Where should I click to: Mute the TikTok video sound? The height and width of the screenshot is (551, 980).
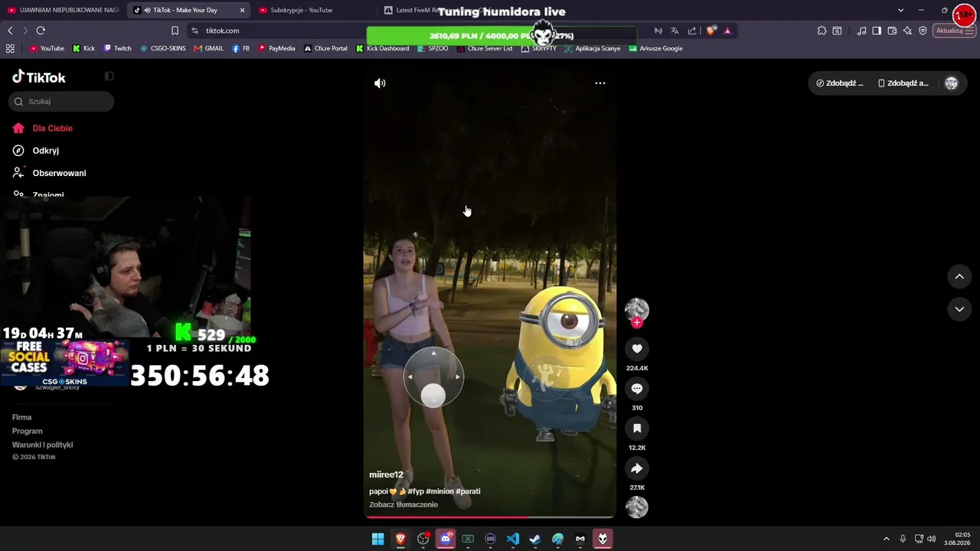point(380,83)
